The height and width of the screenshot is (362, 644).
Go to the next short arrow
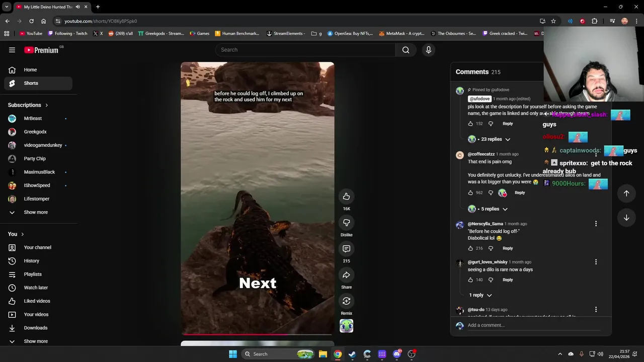626,218
